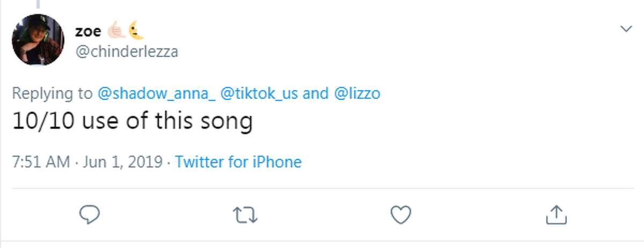
Task: Click the tweet text 10/10 use of this song
Action: (133, 122)
